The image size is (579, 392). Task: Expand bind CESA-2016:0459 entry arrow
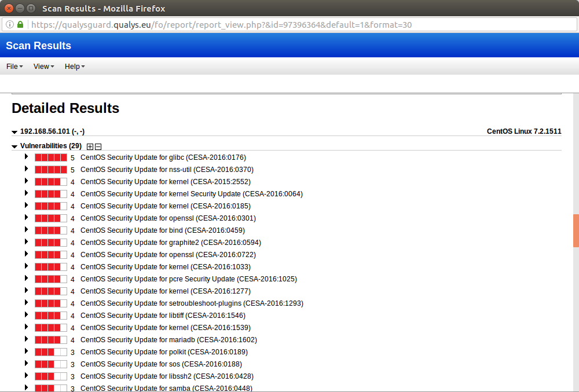(26, 230)
